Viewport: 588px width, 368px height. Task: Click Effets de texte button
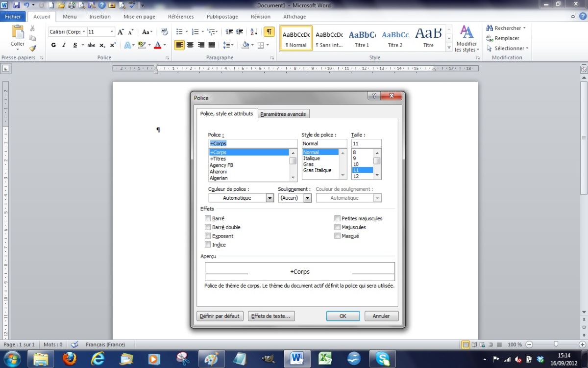click(271, 316)
